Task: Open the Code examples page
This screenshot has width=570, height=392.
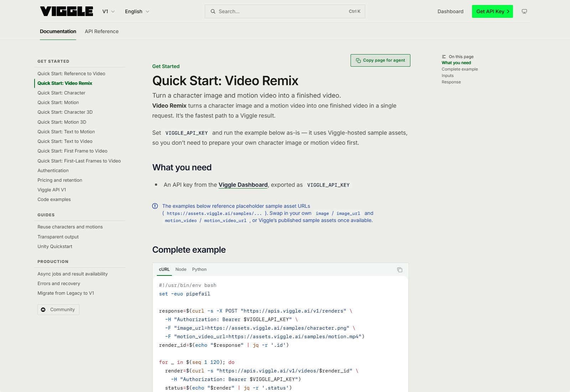Action: [x=54, y=199]
